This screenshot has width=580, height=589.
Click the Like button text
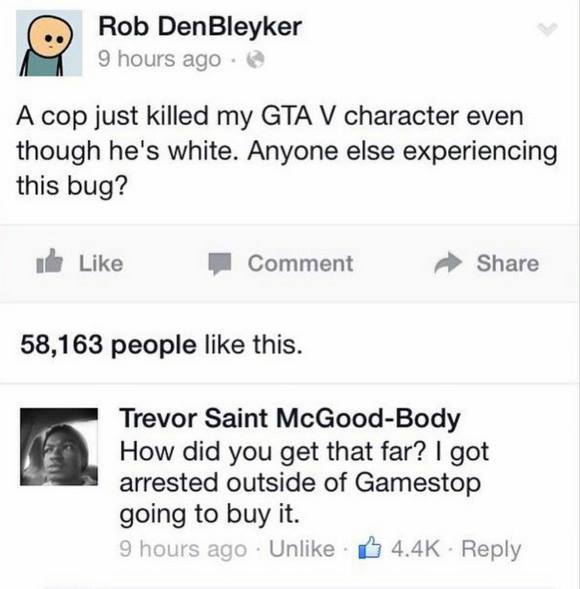point(101,263)
